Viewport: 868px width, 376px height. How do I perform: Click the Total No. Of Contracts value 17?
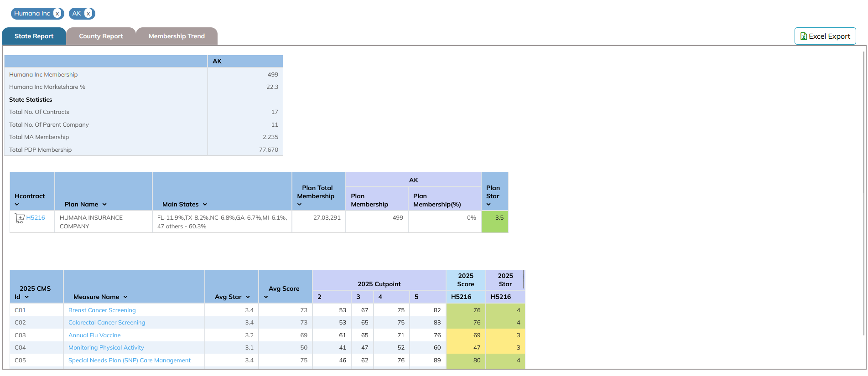[275, 112]
